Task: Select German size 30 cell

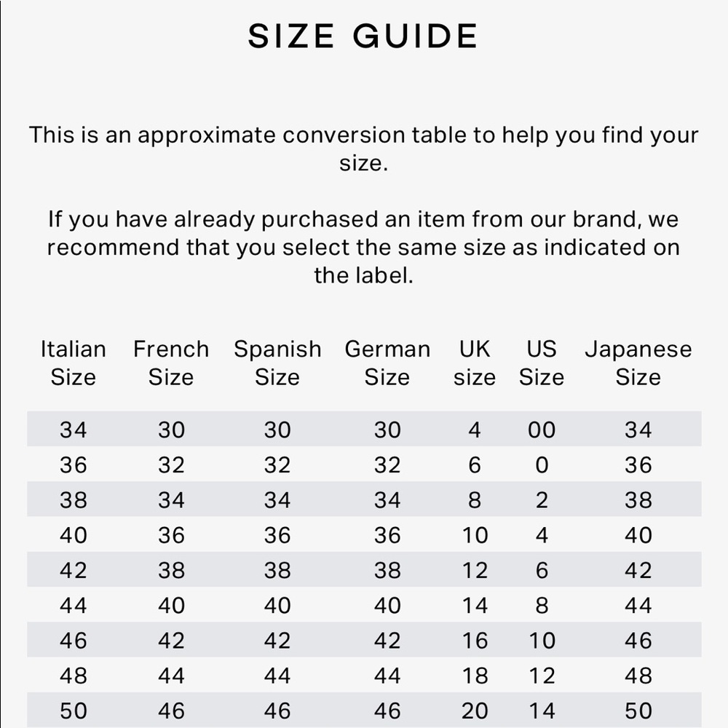Action: pyautogui.click(x=387, y=430)
